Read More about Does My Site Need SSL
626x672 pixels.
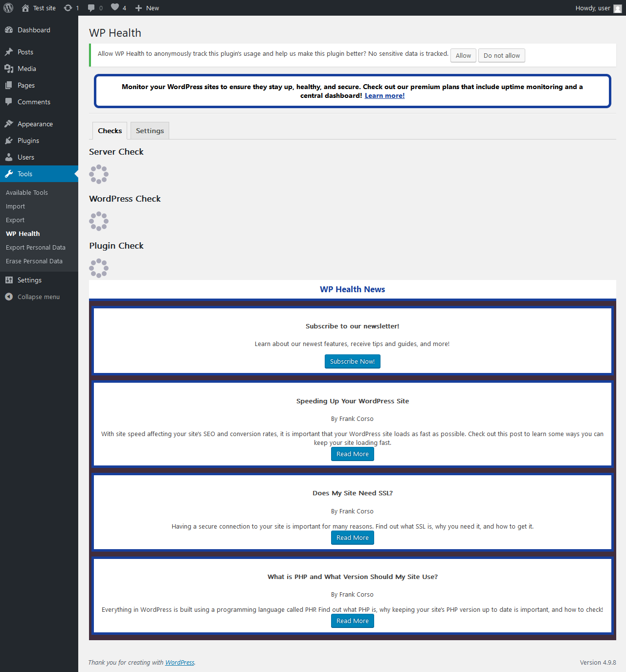[353, 537]
